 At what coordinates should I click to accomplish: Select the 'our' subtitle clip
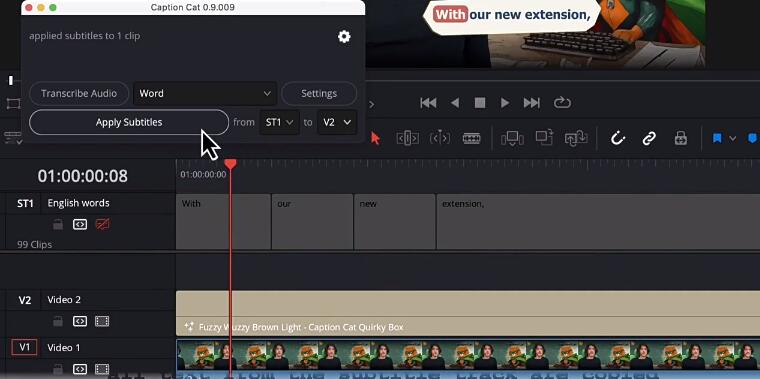point(312,222)
